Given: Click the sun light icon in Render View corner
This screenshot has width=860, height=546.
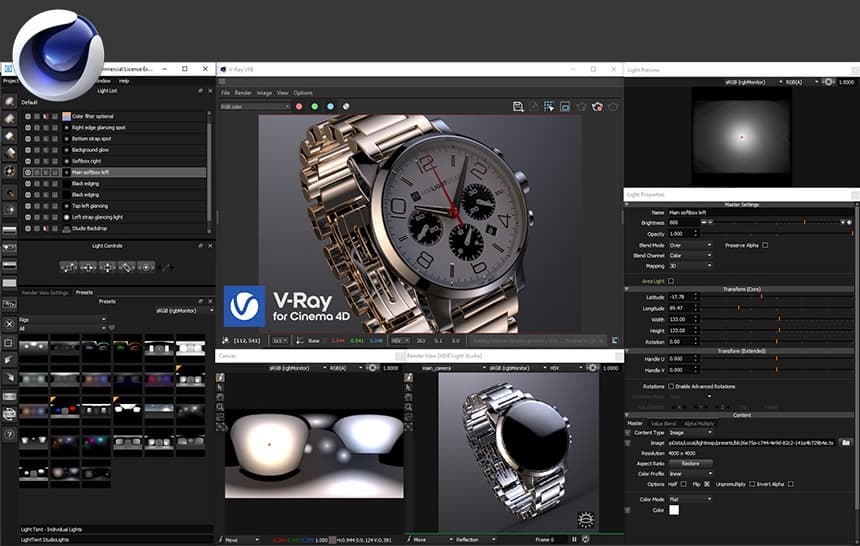Looking at the screenshot, I should (x=586, y=519).
